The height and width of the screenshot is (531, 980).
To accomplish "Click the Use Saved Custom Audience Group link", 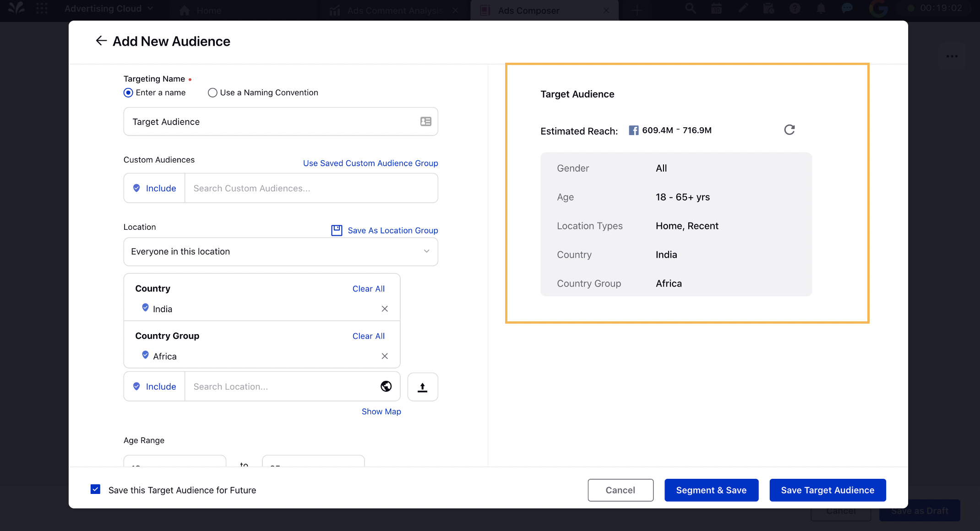I will (x=370, y=163).
